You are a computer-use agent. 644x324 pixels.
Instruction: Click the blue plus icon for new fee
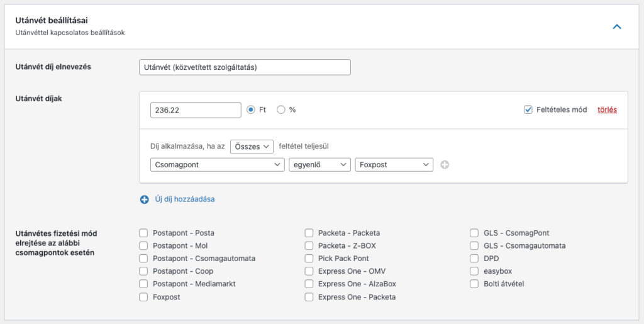point(145,199)
